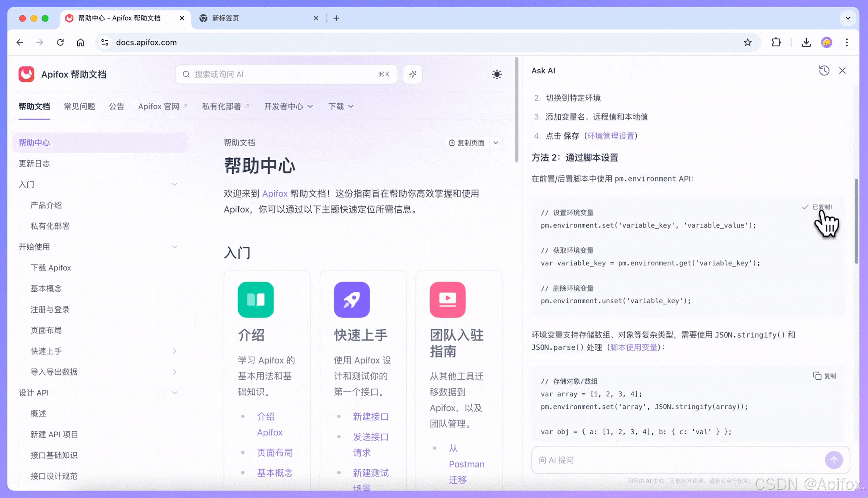The height and width of the screenshot is (498, 868).
Task: Follow the 环境管理设置 link
Action: click(x=611, y=136)
